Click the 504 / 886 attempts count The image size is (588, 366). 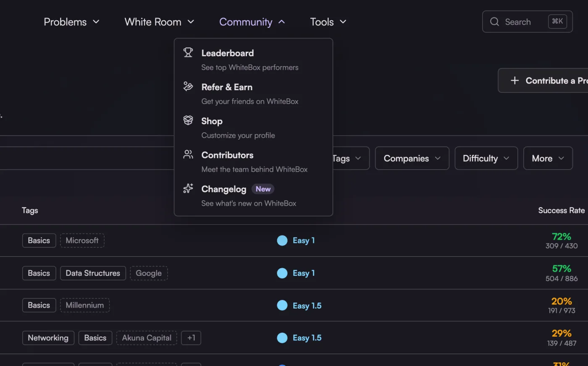[562, 279]
